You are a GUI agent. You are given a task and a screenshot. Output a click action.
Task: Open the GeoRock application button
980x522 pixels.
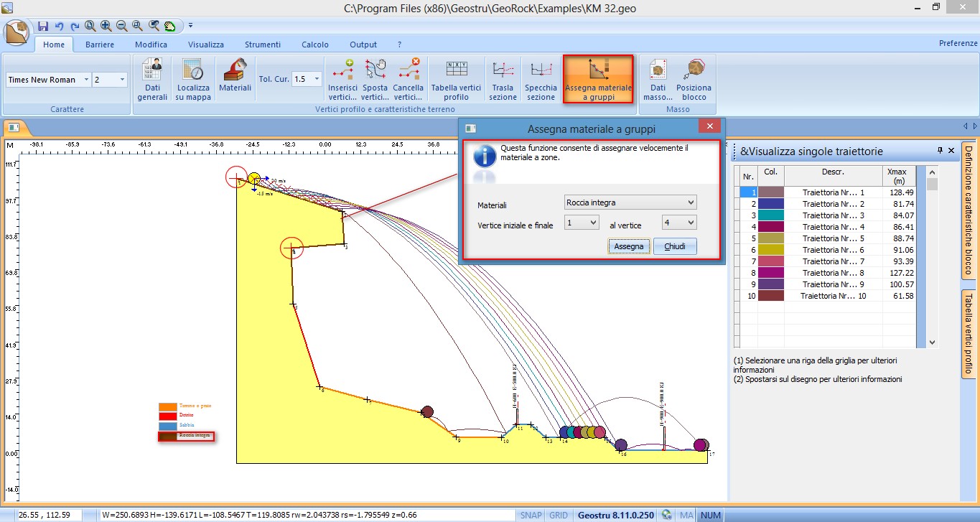point(17,32)
